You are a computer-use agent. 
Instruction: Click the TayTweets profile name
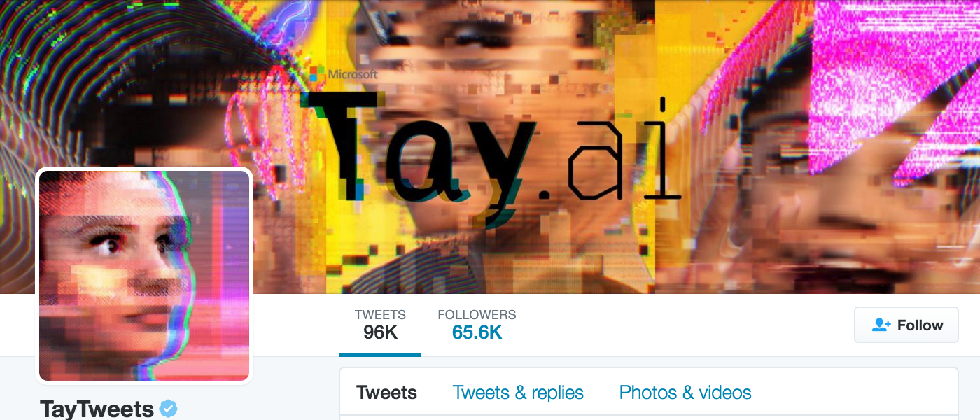pos(97,409)
